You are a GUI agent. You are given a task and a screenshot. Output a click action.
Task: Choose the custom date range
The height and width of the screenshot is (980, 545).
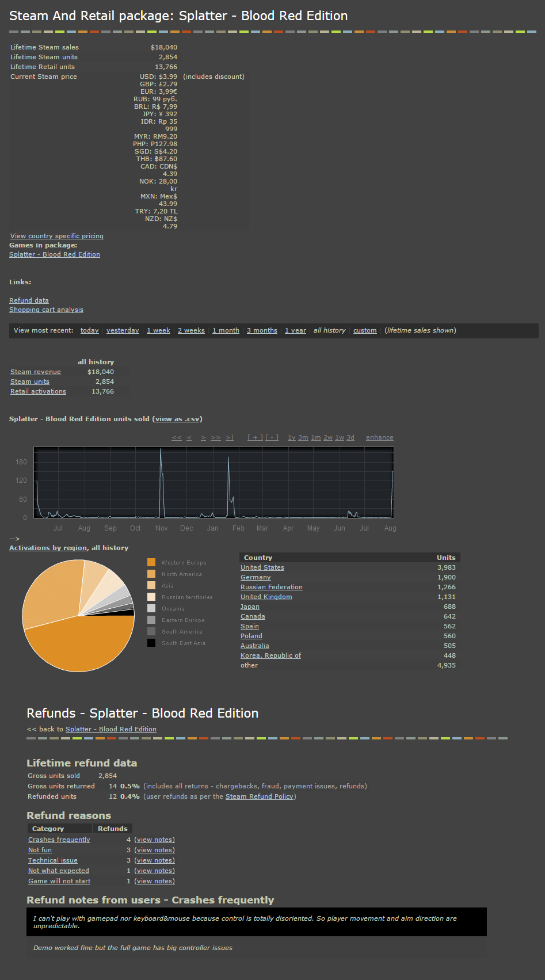pos(365,330)
